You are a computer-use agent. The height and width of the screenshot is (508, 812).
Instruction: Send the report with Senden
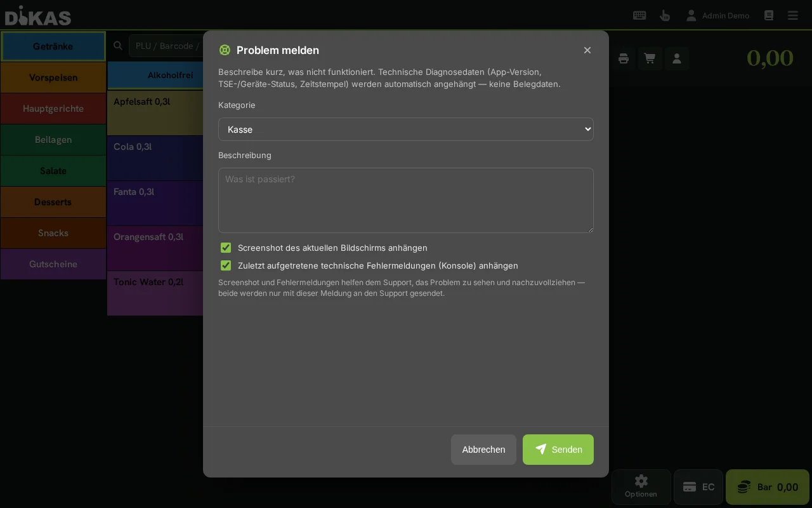[558, 450]
